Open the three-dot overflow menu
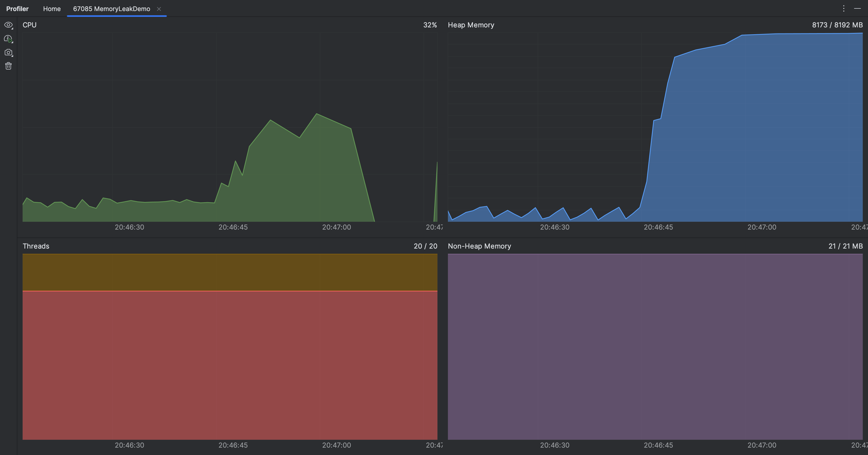This screenshot has width=868, height=455. coord(844,8)
